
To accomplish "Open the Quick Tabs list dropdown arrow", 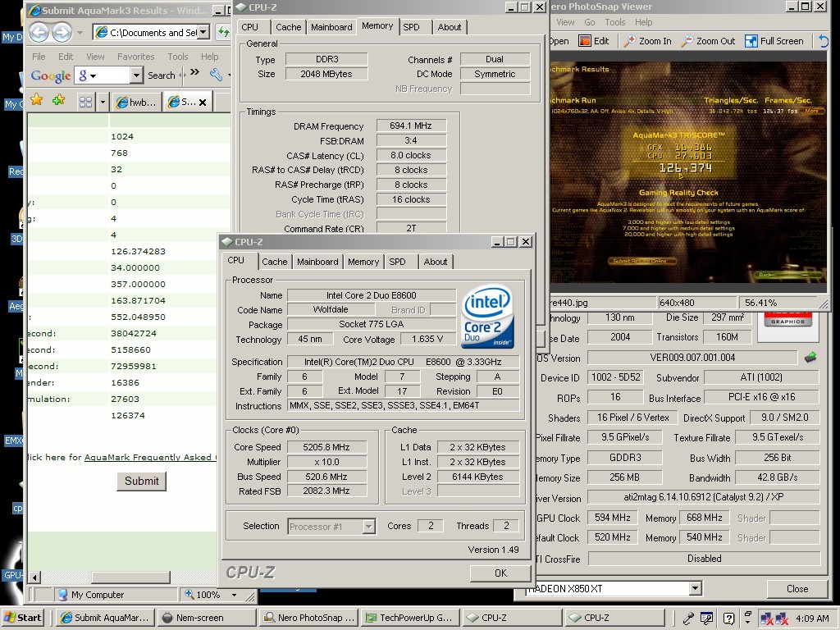I will (x=103, y=102).
